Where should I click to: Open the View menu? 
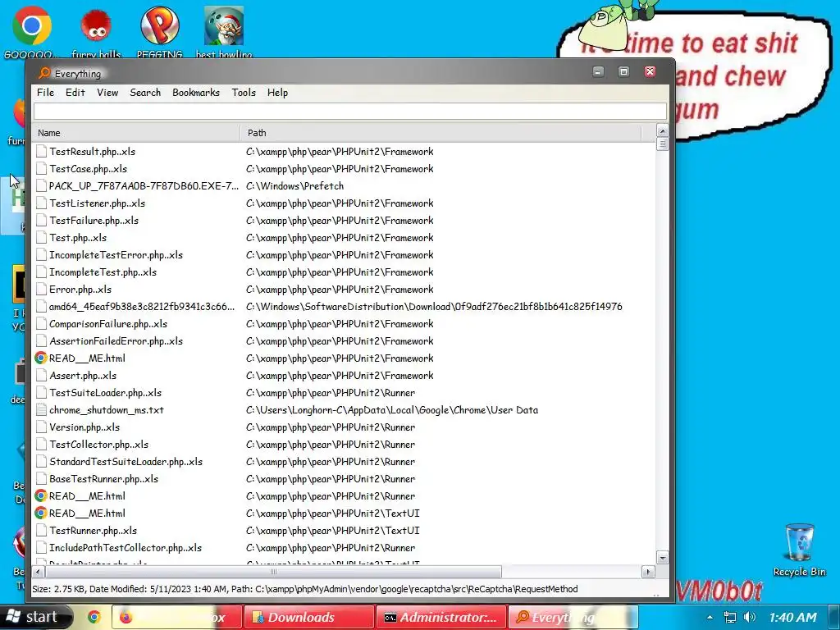click(x=107, y=93)
